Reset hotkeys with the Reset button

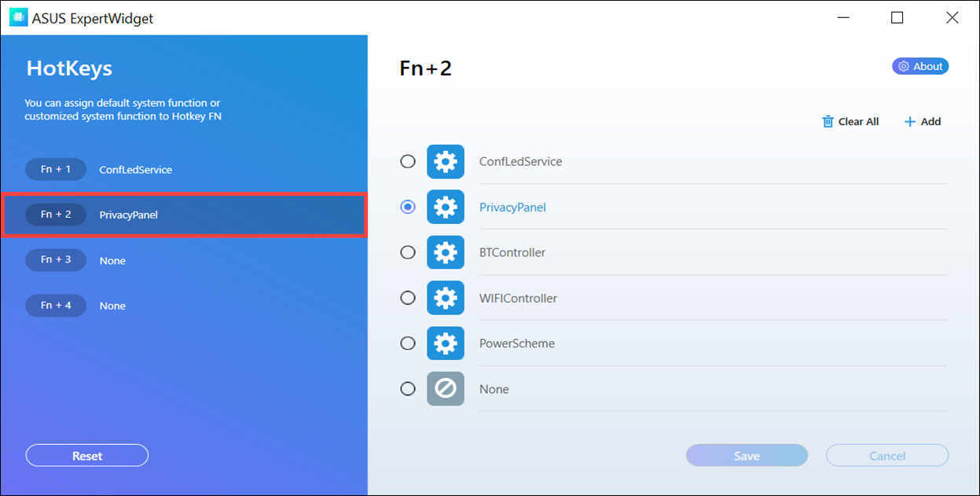[x=87, y=456]
